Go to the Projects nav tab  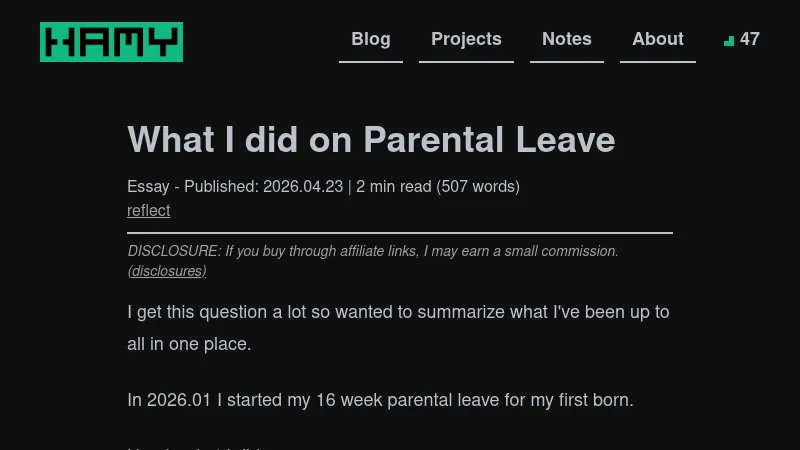pos(466,39)
